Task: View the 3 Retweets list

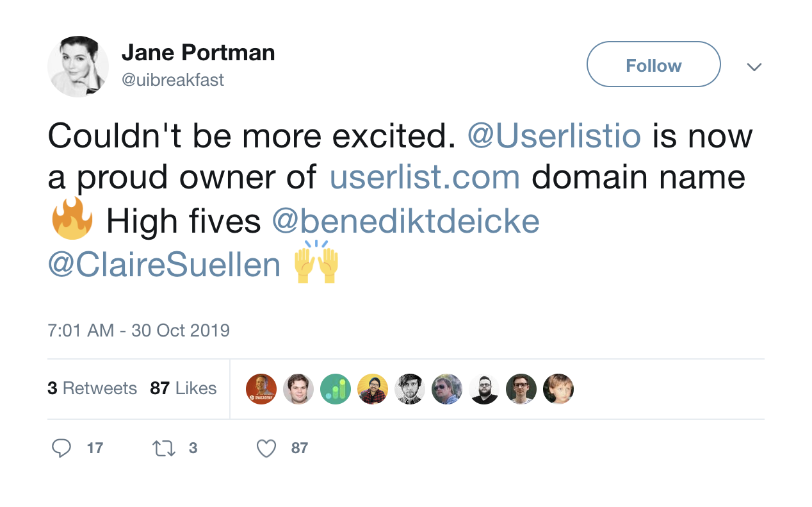Action: [x=92, y=388]
